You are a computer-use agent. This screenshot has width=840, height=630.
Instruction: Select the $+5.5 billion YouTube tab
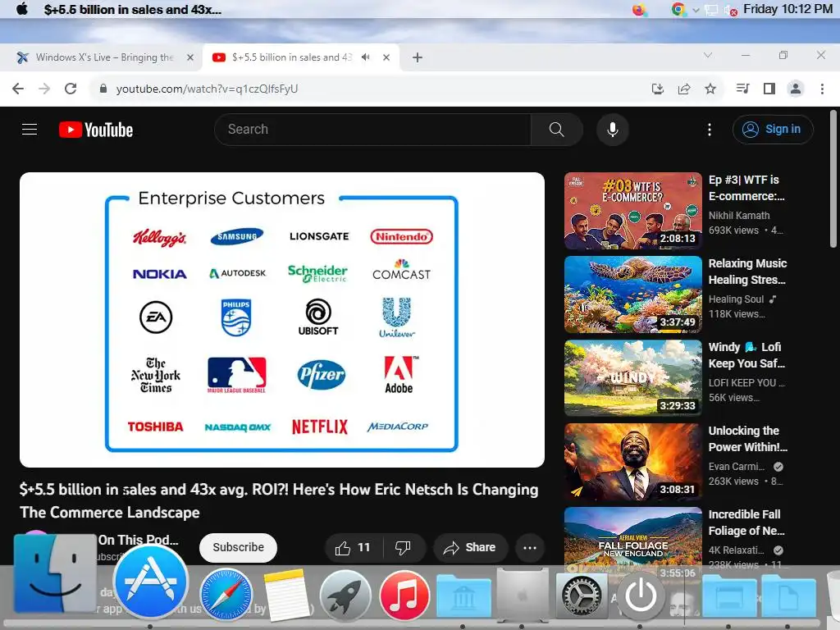pyautogui.click(x=292, y=57)
